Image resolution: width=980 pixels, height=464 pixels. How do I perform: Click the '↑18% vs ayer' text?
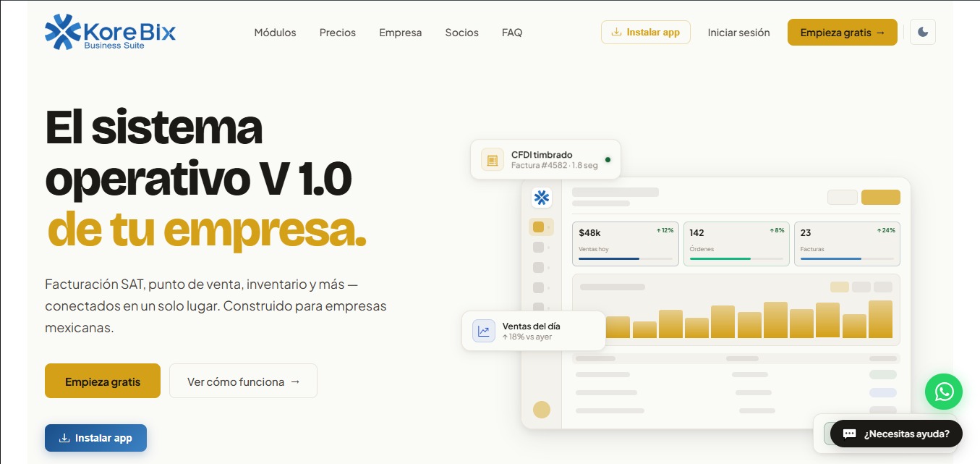pos(527,337)
